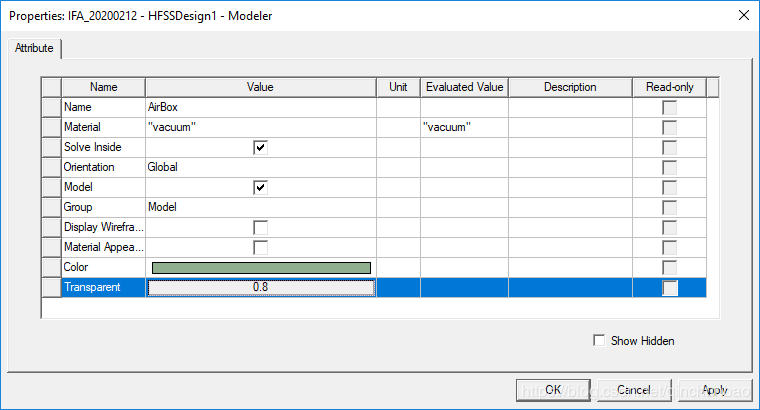Image resolution: width=760 pixels, height=410 pixels.
Task: Open the Group Model value dropdown
Action: coord(261,207)
